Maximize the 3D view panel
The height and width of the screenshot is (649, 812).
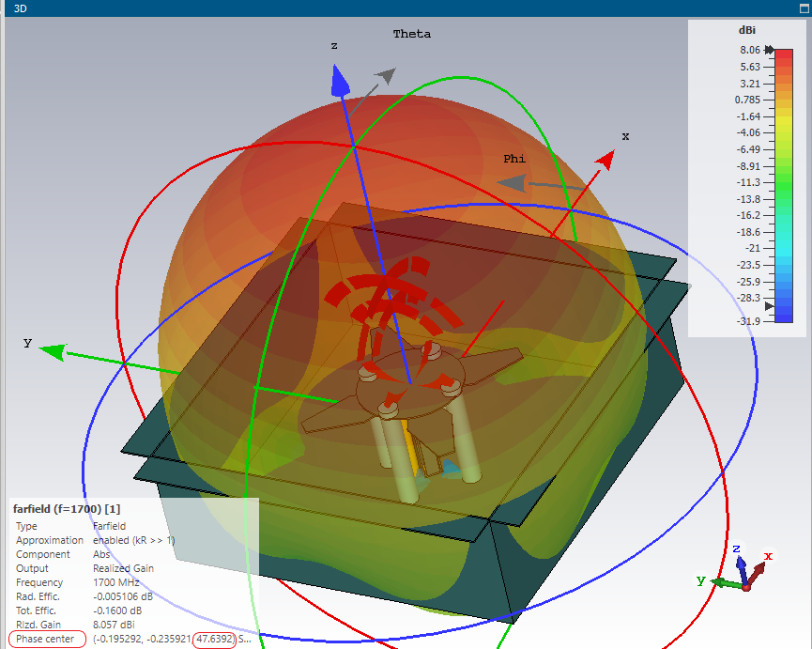pyautogui.click(x=804, y=8)
